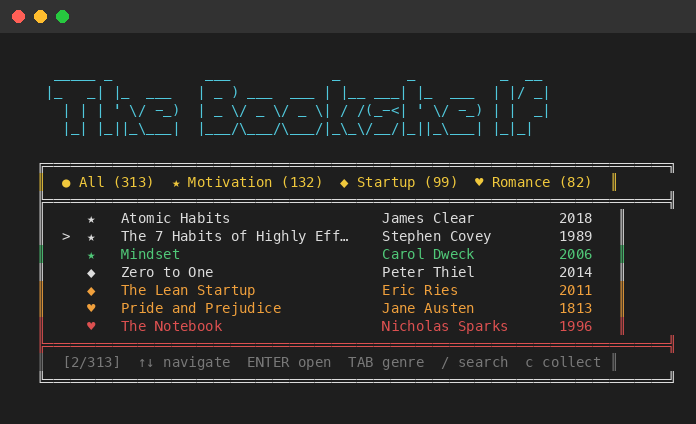Click author Eric Ries
Image resolution: width=696 pixels, height=424 pixels.
[419, 290]
